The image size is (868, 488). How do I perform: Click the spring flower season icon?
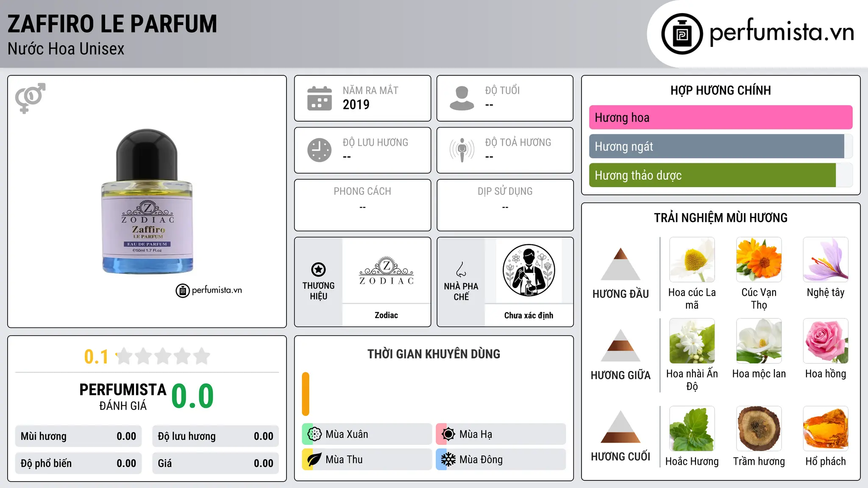(x=314, y=434)
